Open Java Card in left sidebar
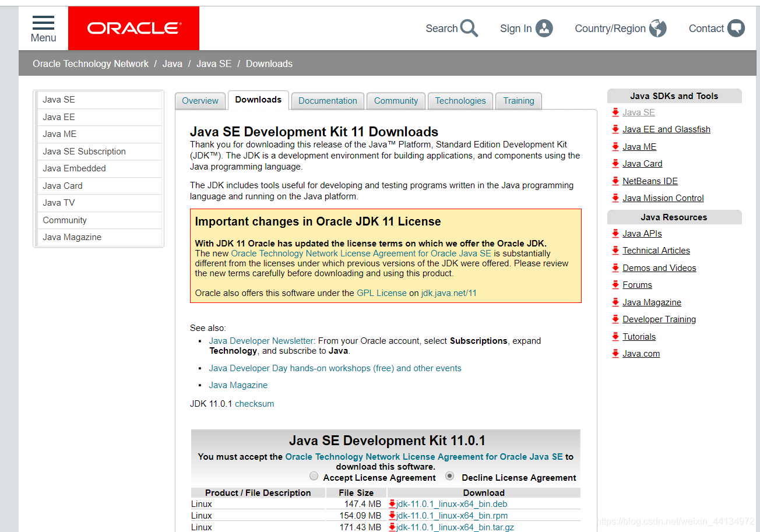The height and width of the screenshot is (532, 760). click(98, 186)
